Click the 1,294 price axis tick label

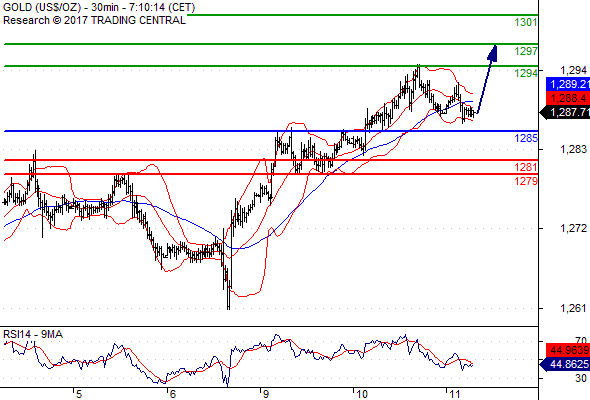click(x=573, y=70)
